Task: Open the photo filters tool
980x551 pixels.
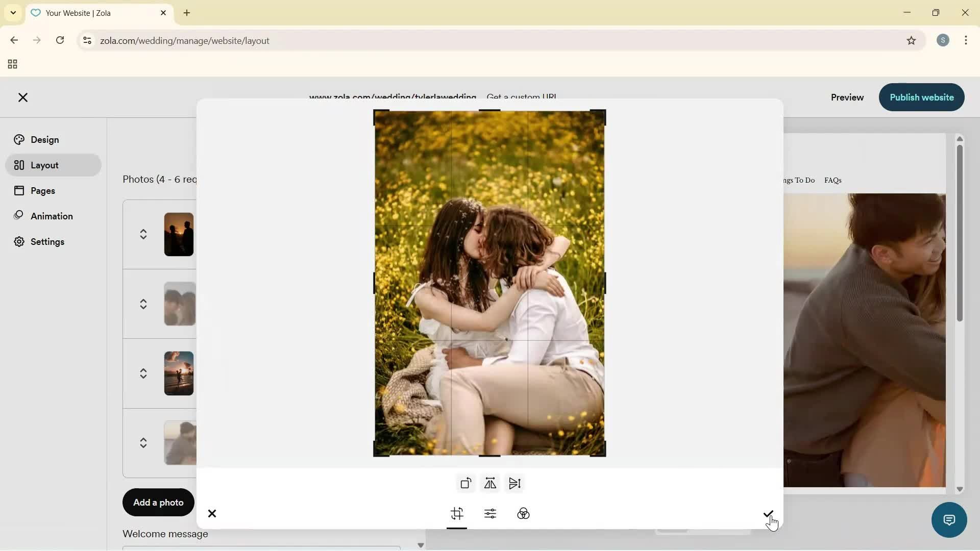Action: 524,514
